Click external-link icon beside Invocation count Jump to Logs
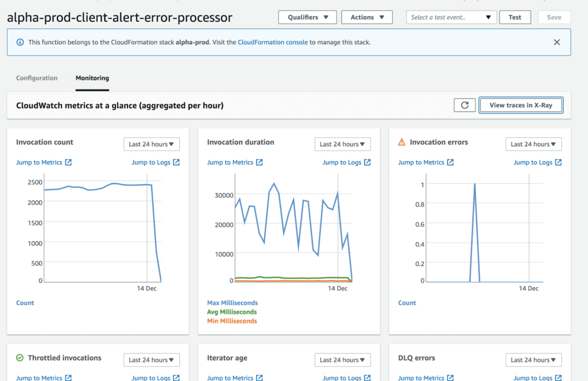This screenshot has width=588, height=381. (176, 162)
